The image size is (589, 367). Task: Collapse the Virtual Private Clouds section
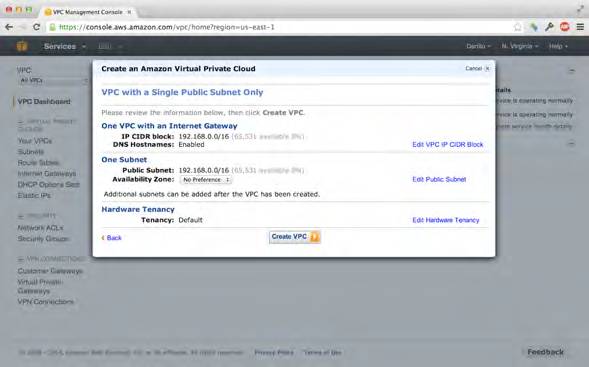[20, 121]
